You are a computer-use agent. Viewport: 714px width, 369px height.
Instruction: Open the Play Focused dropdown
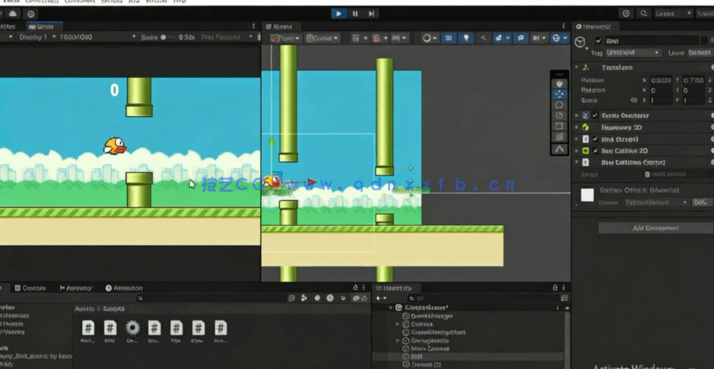pos(226,37)
